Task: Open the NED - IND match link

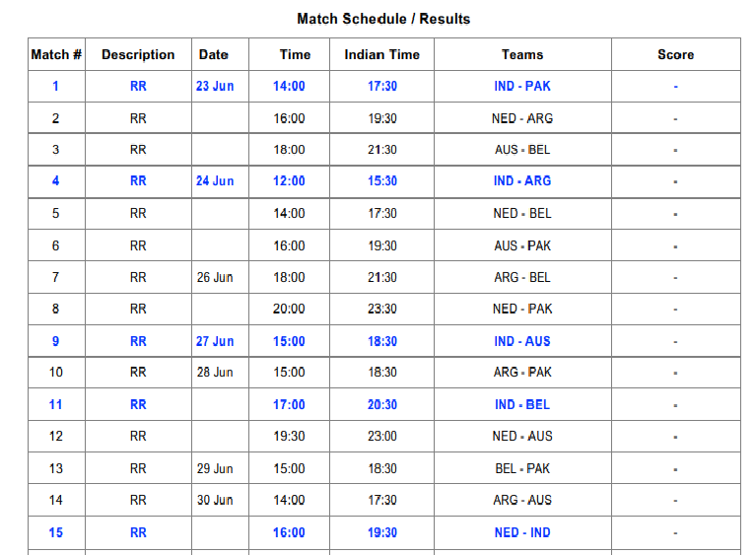Action: click(x=522, y=532)
